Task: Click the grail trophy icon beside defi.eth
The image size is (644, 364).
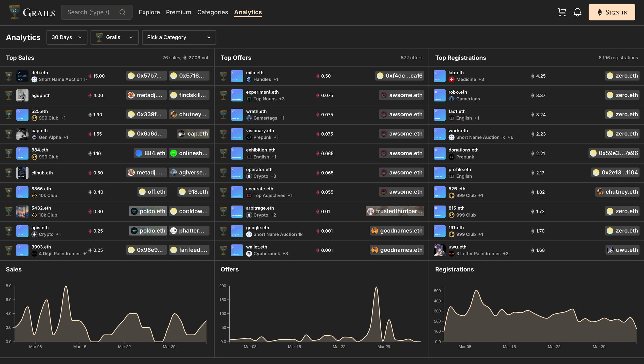Action: (x=9, y=76)
